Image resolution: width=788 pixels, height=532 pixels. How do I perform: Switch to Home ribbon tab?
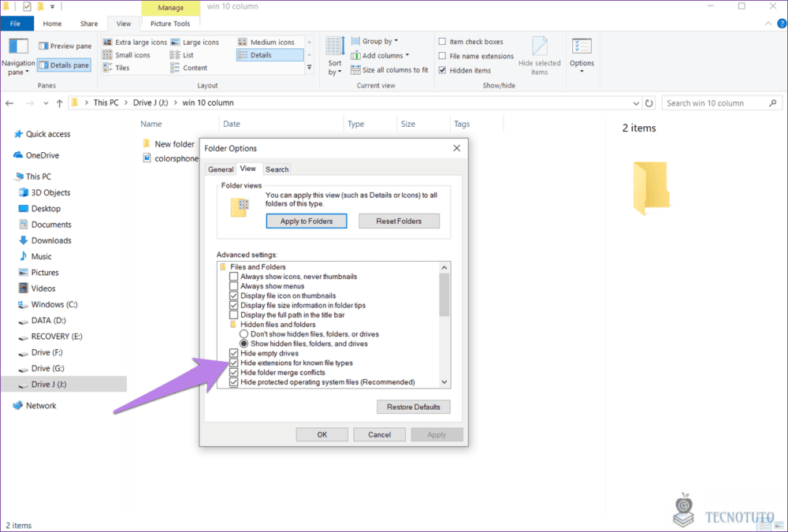point(52,24)
